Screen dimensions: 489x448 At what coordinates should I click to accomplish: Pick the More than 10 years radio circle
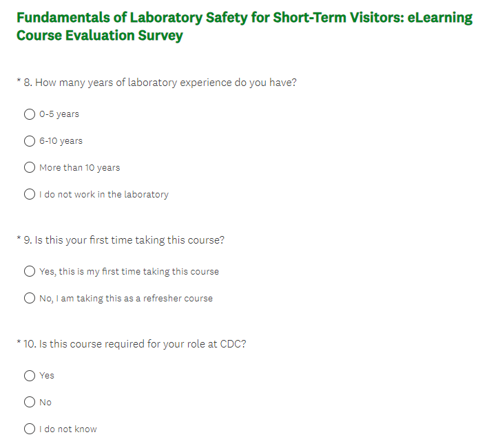click(30, 167)
